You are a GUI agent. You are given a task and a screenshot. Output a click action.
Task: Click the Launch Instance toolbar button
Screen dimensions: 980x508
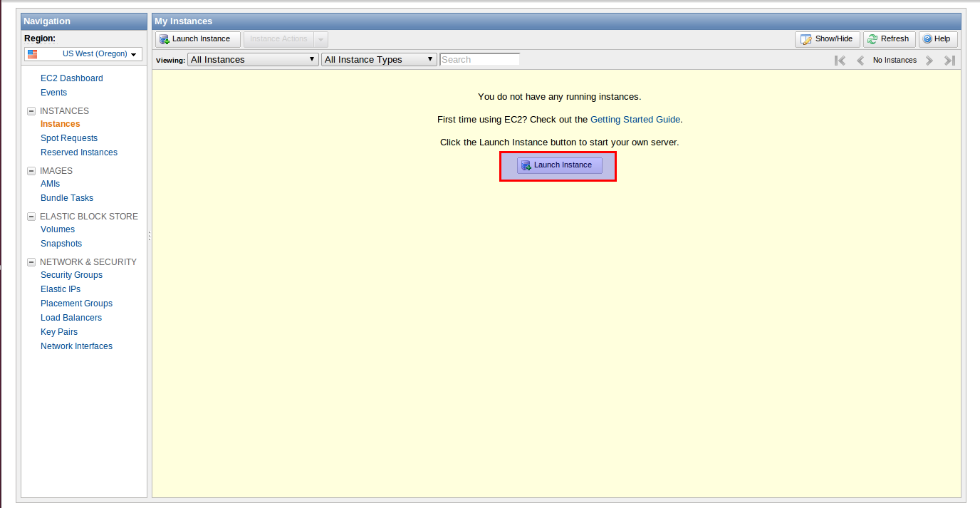coord(198,39)
